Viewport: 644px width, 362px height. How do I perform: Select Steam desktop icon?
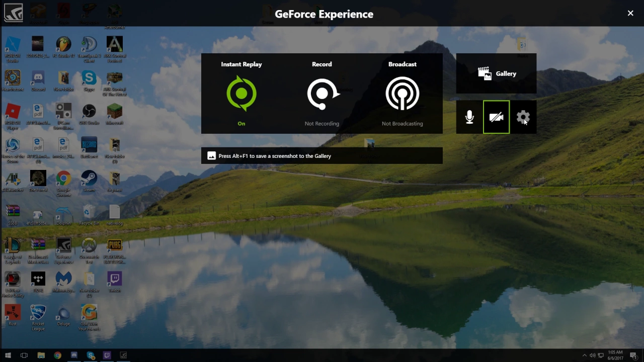89,181
